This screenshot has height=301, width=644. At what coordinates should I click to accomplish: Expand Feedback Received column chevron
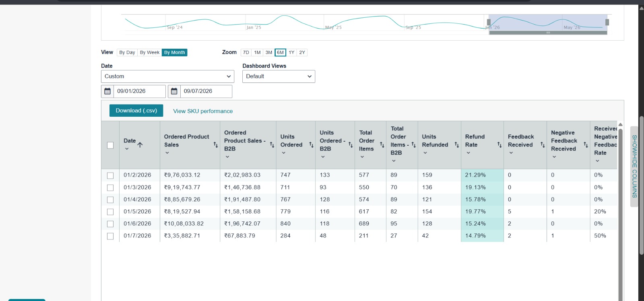[511, 153]
